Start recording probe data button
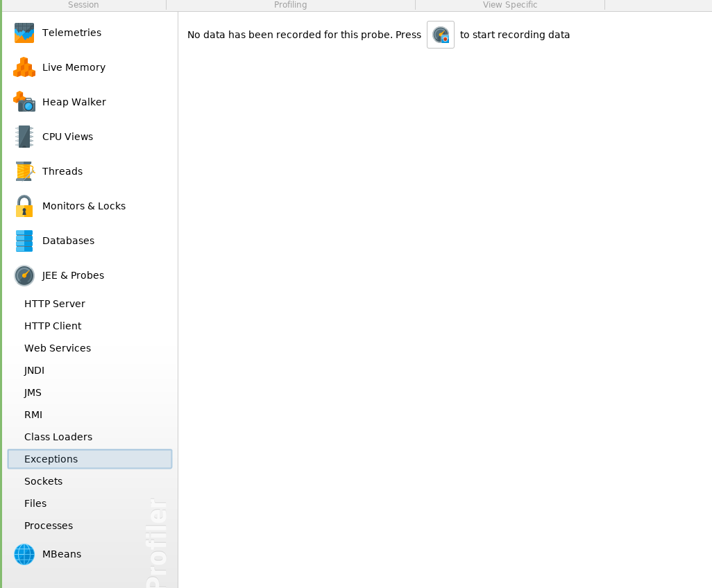The width and height of the screenshot is (712, 588). tap(441, 35)
